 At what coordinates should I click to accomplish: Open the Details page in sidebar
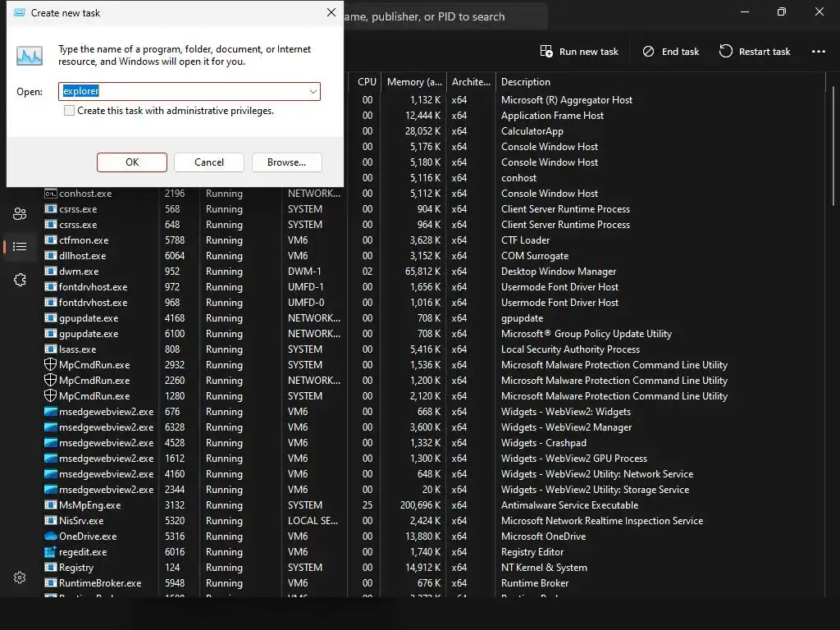click(20, 246)
